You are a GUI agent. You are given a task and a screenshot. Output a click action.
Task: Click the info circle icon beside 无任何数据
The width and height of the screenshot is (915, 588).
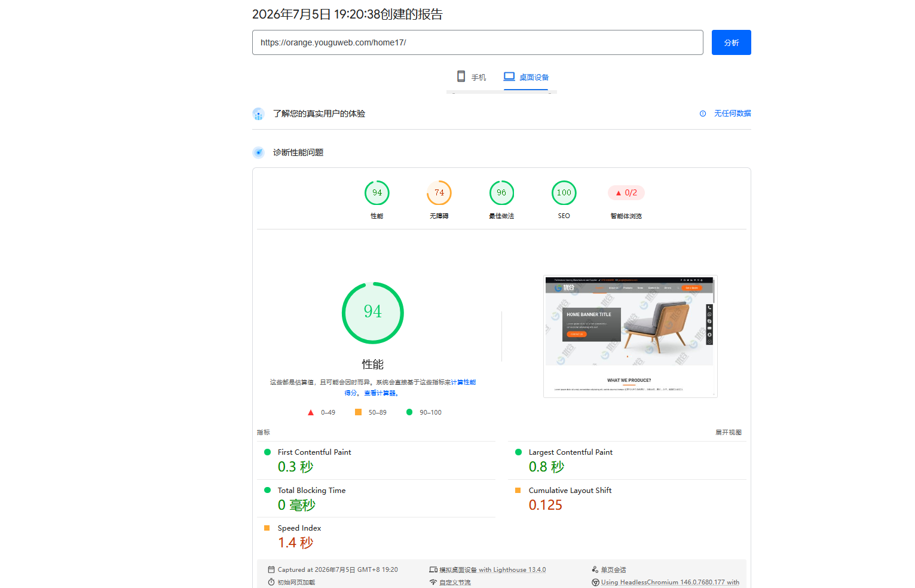click(703, 114)
